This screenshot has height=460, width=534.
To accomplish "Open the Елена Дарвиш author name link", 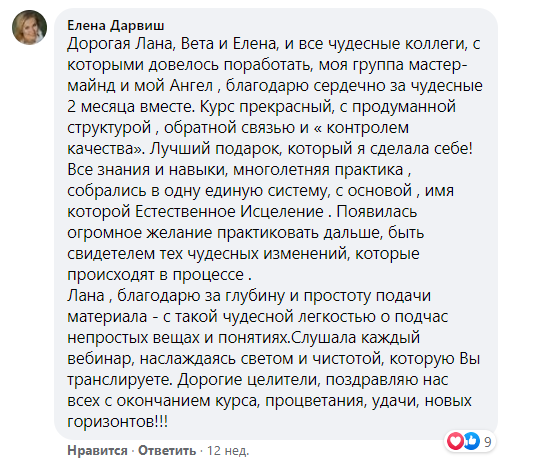I will [116, 25].
